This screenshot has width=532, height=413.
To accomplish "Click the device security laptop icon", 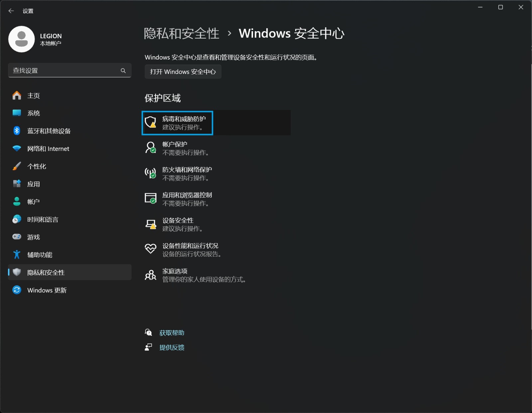I will point(151,224).
